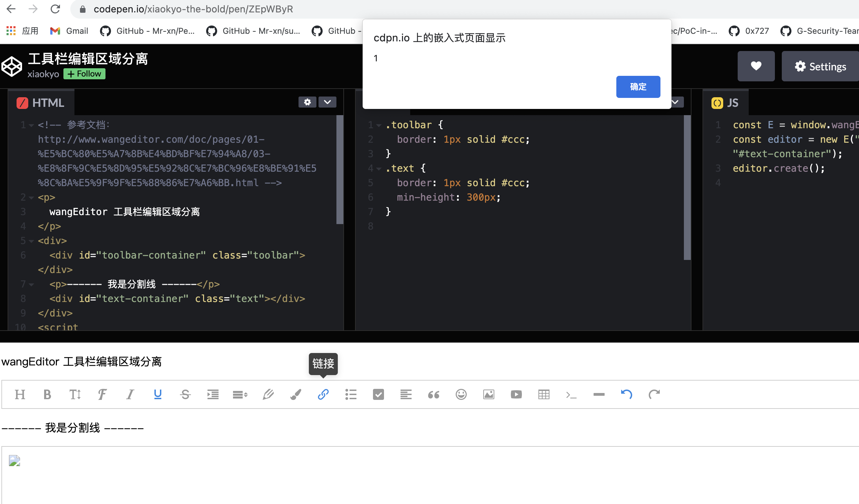Toggle Bold in editor toolbar

pos(47,394)
